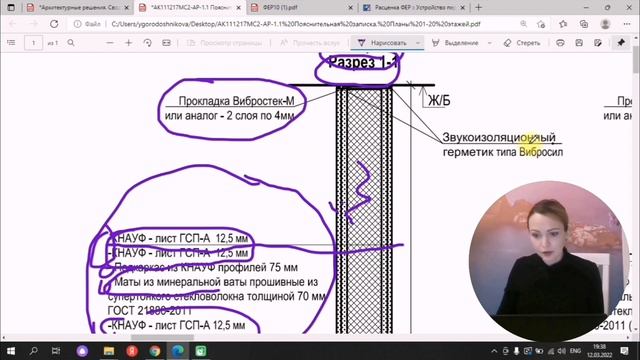This screenshot has height=360, width=640.
Task: Open the browser profile avatar
Action: click(605, 24)
